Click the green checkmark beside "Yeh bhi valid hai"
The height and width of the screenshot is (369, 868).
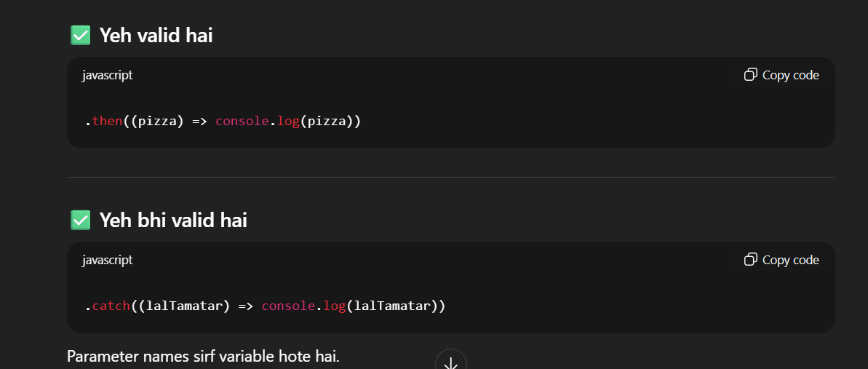pyautogui.click(x=80, y=220)
